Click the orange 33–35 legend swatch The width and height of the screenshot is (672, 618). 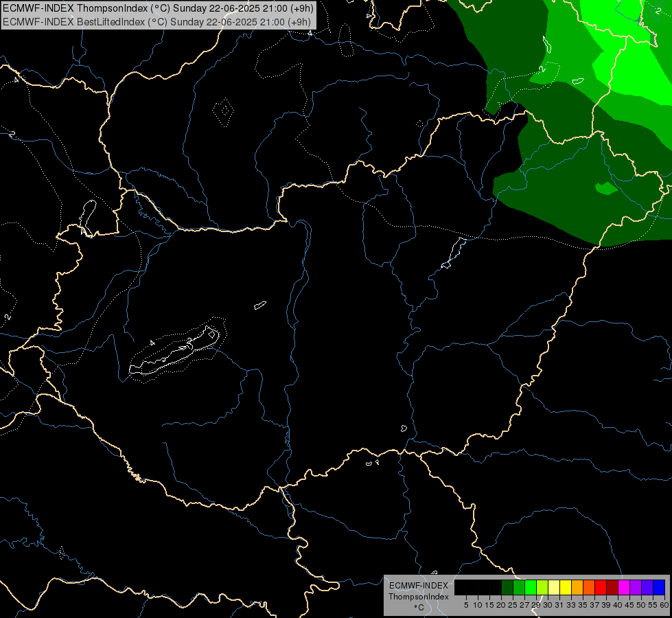[x=577, y=587]
